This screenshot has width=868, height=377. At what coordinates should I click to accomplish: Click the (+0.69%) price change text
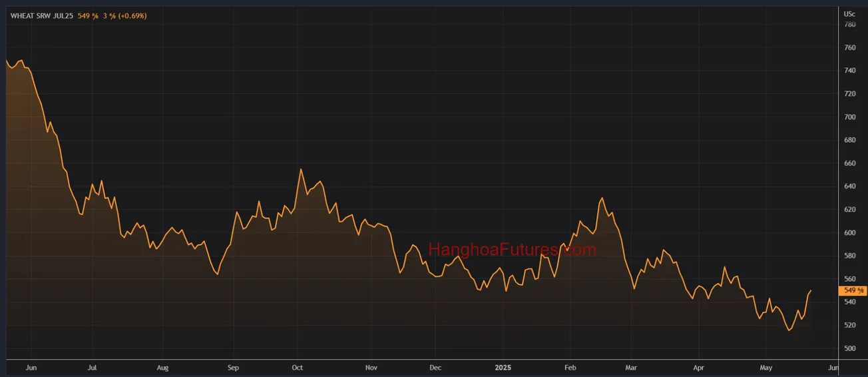point(132,15)
